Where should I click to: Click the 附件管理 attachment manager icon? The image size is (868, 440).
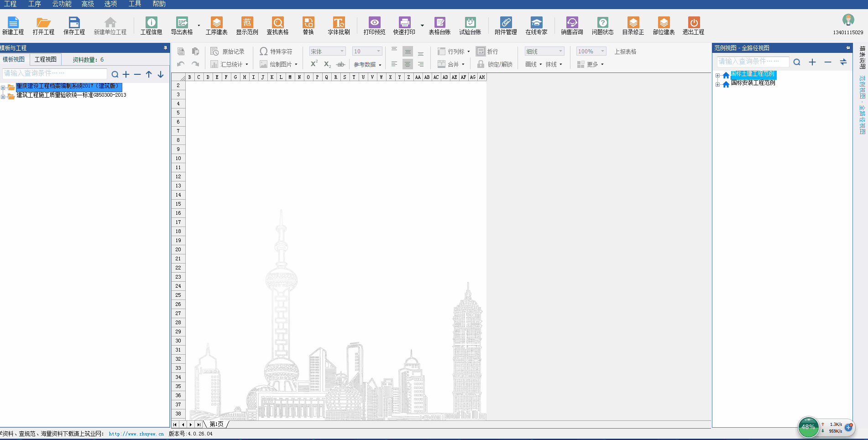(506, 26)
